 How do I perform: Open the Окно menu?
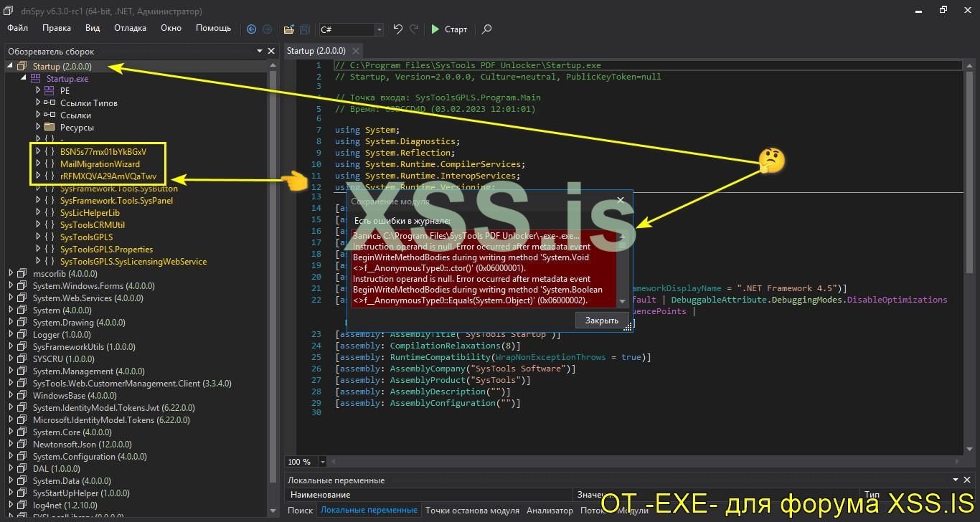coord(171,29)
